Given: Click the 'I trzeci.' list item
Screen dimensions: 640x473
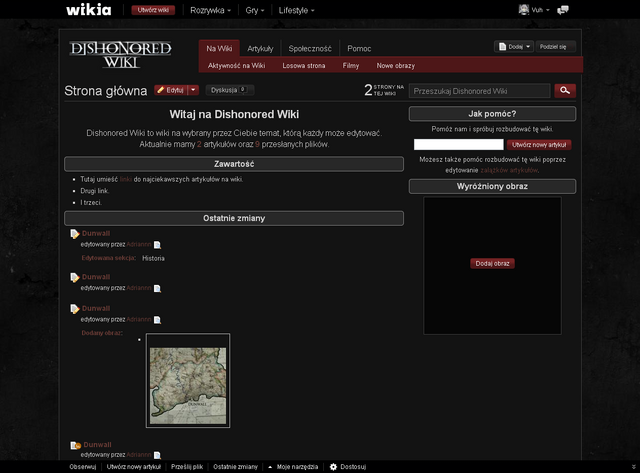Looking at the screenshot, I should (91, 202).
